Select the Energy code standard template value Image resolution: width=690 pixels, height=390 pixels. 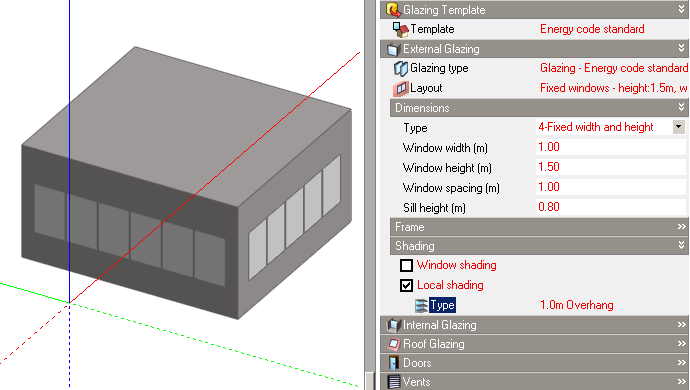pos(592,29)
